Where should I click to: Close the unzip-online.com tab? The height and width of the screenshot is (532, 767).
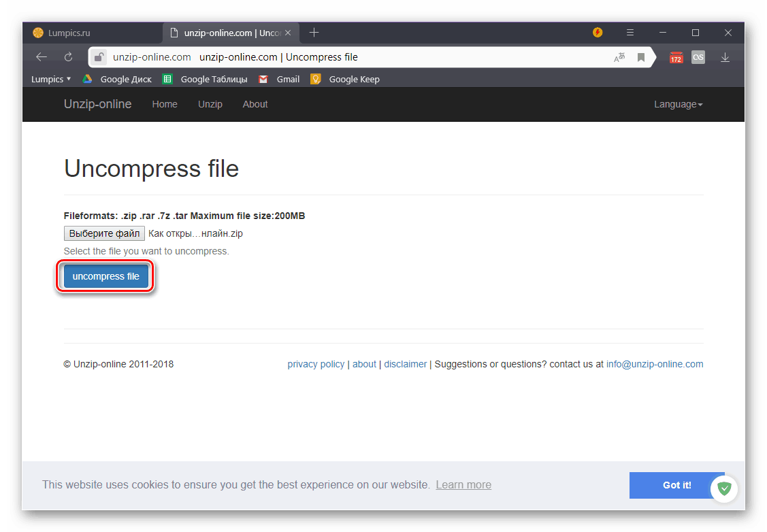pos(288,33)
